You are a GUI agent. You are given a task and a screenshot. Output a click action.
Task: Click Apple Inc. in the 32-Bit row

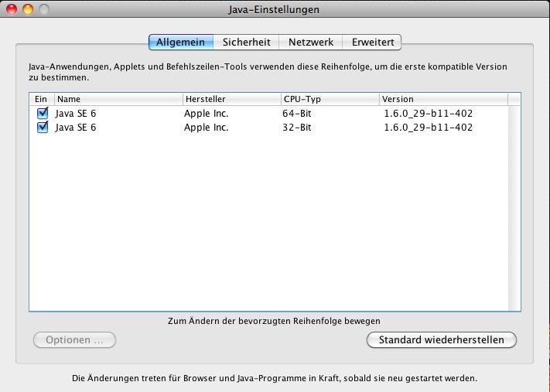click(x=207, y=128)
